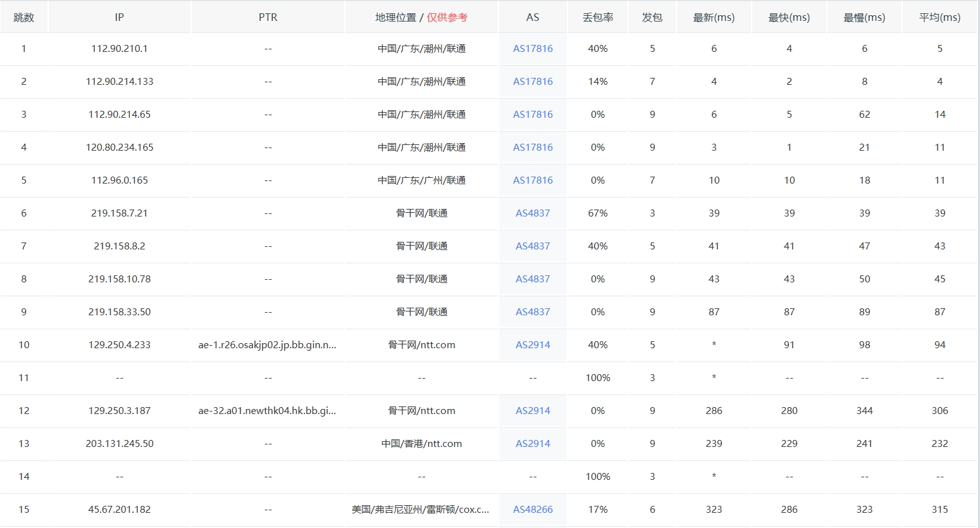Click PTR ae-1.r26.osakjp02.jp.bb.gin.n...

268,345
